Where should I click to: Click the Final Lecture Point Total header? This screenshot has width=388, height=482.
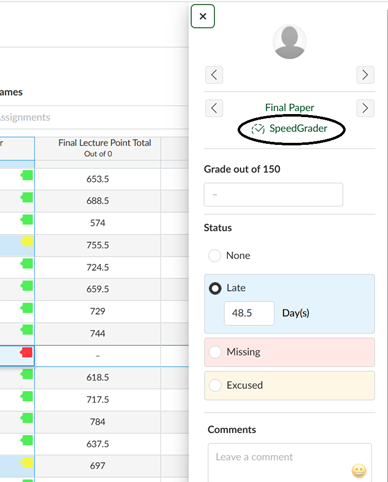(98, 148)
